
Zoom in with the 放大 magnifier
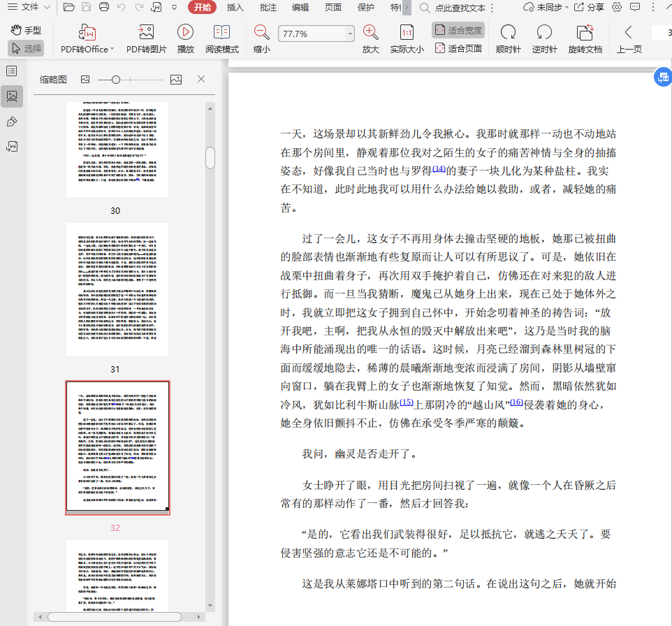point(370,33)
